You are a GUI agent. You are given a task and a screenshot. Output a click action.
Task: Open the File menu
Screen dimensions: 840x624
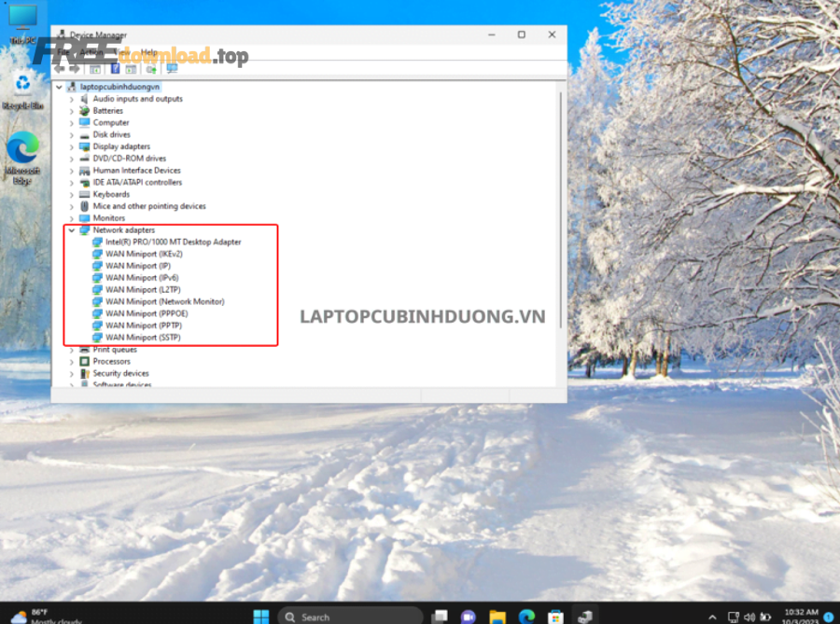[x=63, y=52]
